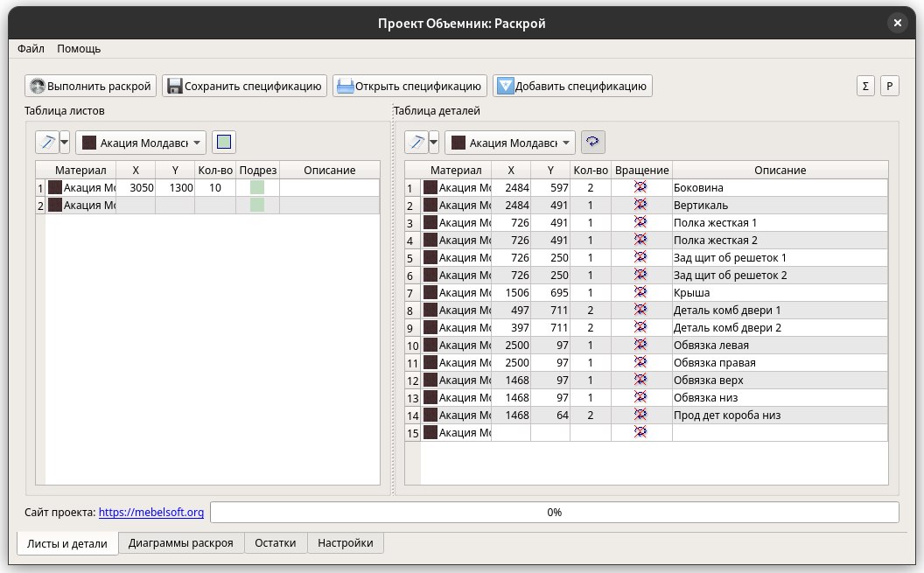The height and width of the screenshot is (573, 924).
Task: Toggle rotation for the Крыша row
Action: [640, 292]
